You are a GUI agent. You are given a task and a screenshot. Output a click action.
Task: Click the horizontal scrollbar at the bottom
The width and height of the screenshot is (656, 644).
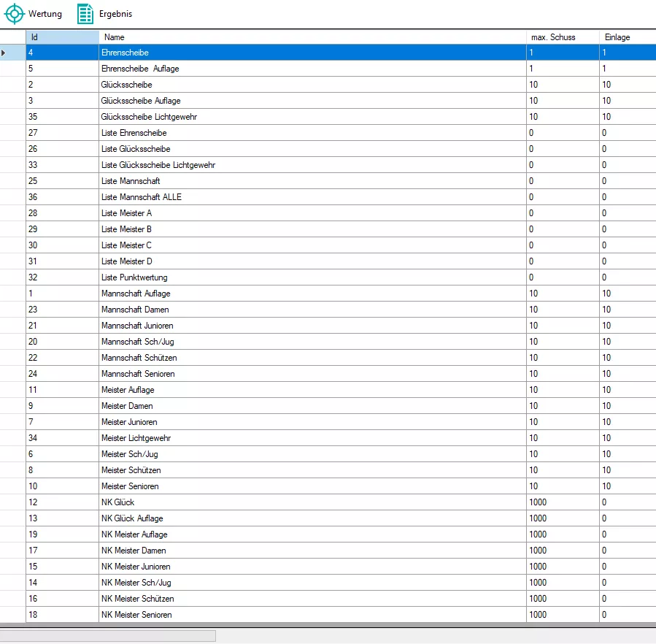[108, 636]
